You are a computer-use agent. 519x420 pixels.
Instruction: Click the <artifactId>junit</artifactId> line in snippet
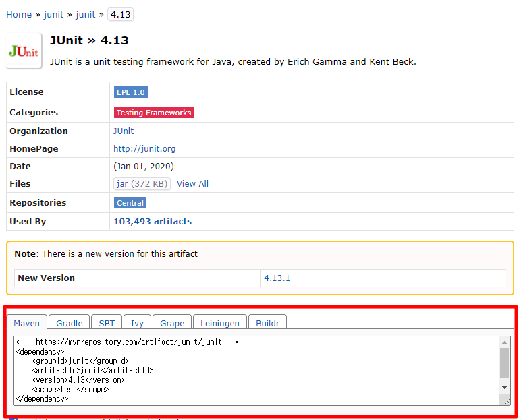[x=92, y=370]
